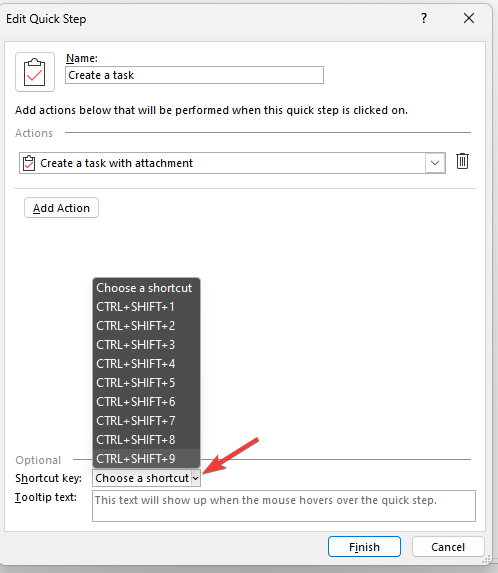Click the Add Action button

coord(61,208)
